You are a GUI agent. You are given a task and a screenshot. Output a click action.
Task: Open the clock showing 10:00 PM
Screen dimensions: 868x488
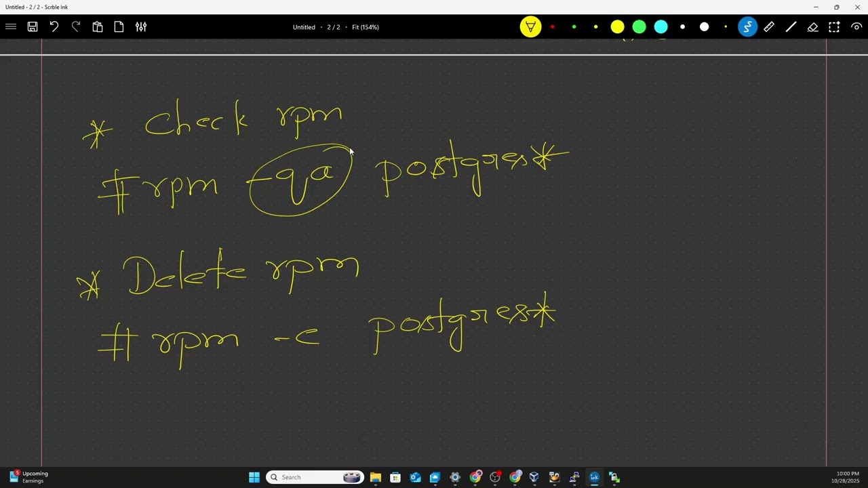tap(847, 477)
